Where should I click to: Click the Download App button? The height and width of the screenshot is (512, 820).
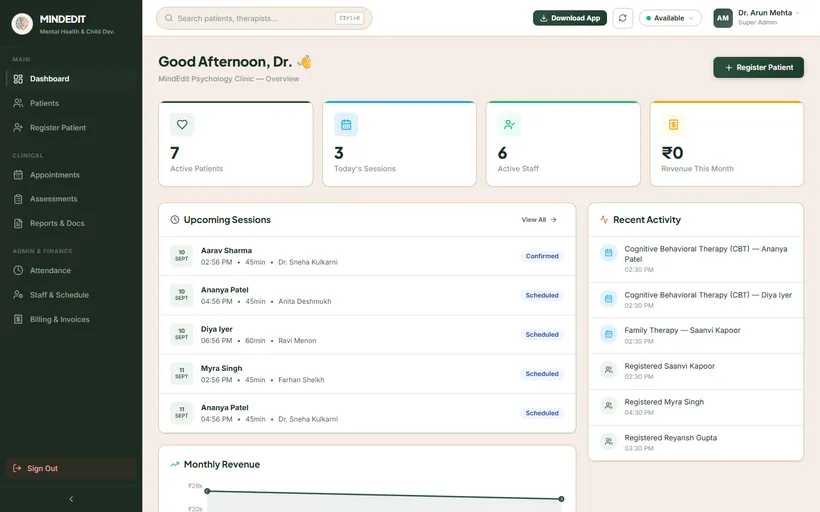(570, 18)
